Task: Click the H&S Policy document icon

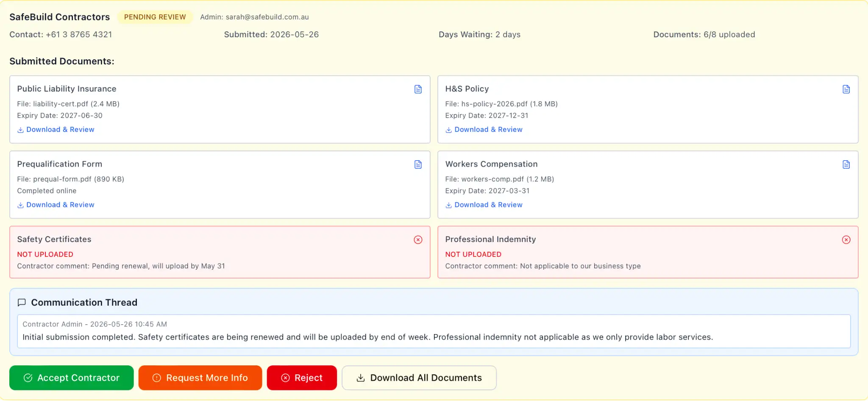Action: tap(846, 89)
